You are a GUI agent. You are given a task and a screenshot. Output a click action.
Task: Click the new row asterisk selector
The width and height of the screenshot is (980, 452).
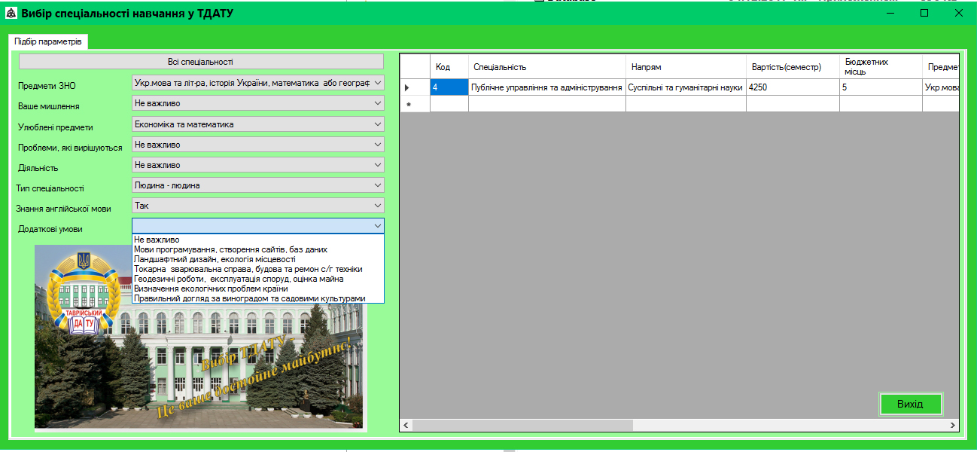[415, 104]
